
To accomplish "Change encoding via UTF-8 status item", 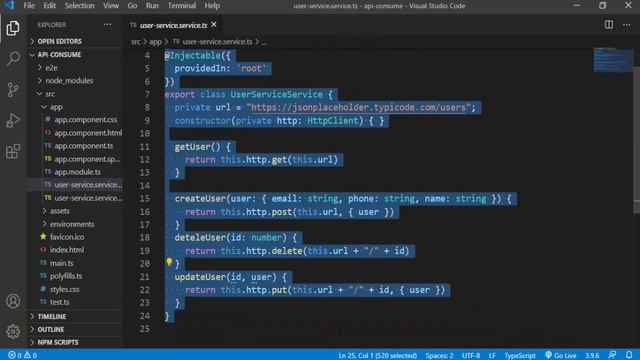I will pos(471,355).
